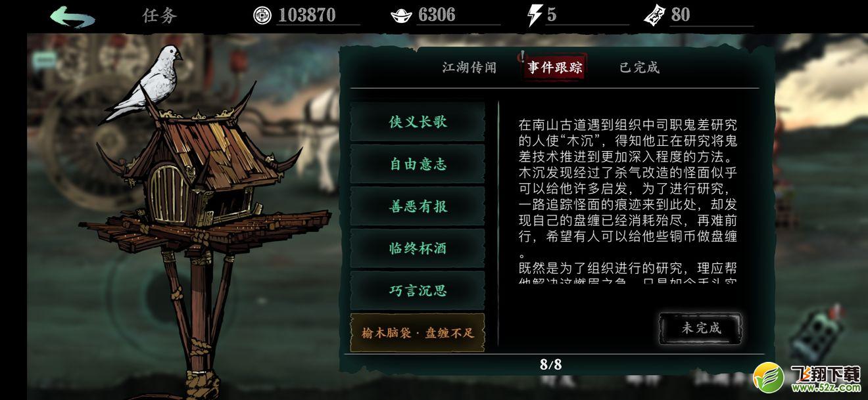Select quest 侠义长歌

[418, 122]
